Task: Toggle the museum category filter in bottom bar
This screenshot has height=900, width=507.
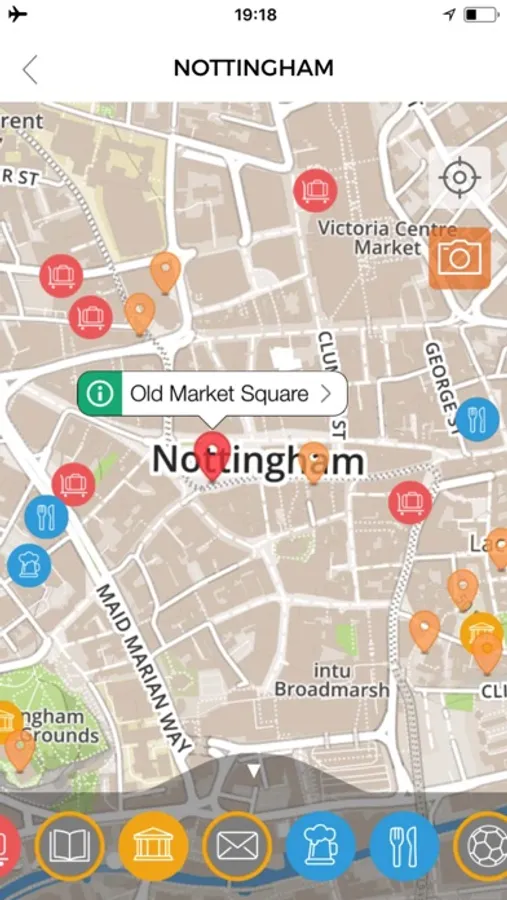Action: pyautogui.click(x=153, y=846)
